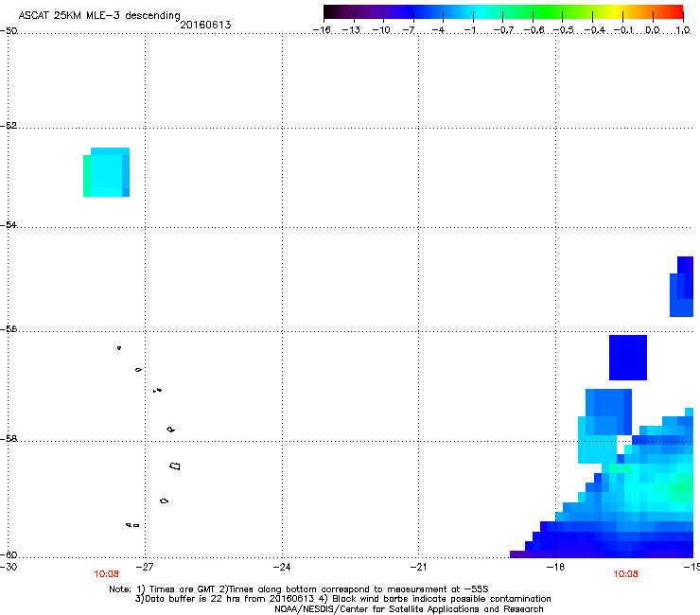Click the colorbar label -0.5
This screenshot has width=700, height=615.
coord(564,30)
